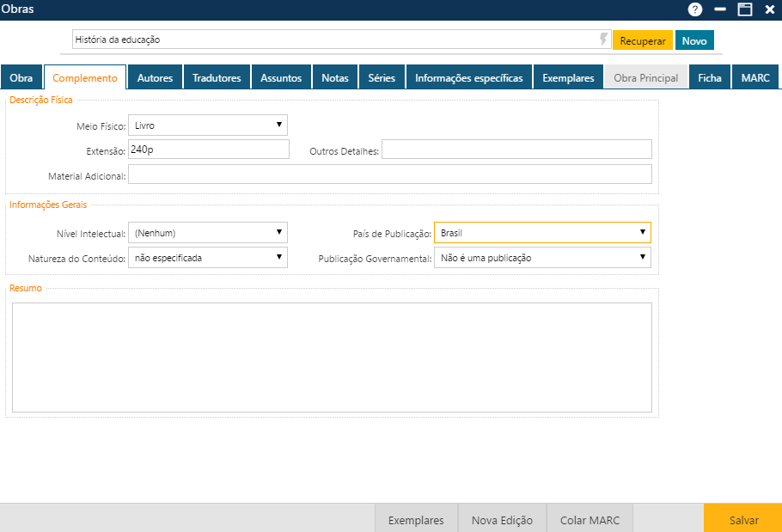Open Publicação Governamental dropdown
The height and width of the screenshot is (532, 782).
click(x=541, y=257)
